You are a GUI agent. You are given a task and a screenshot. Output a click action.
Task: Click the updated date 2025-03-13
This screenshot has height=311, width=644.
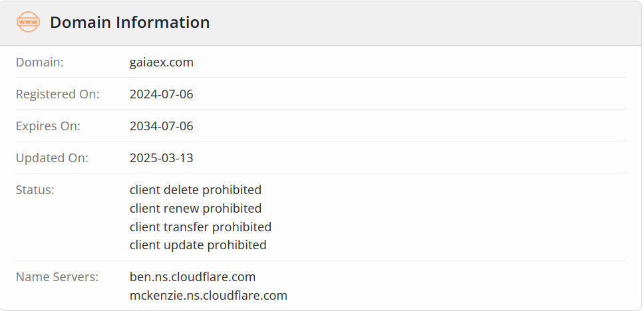[162, 158]
